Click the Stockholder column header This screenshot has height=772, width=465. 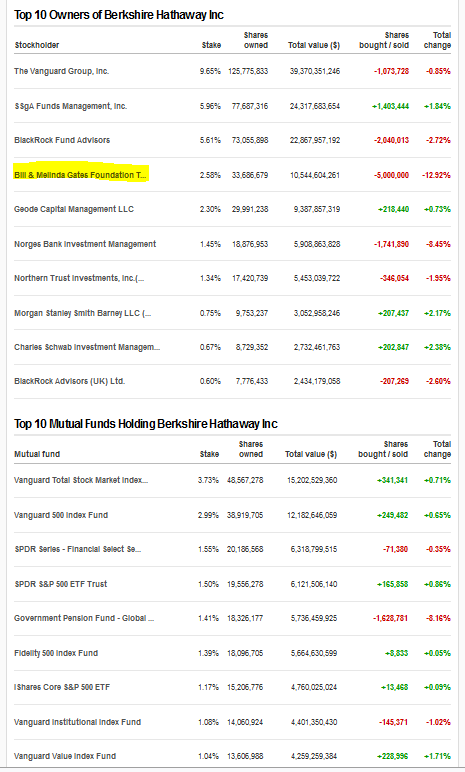tap(36, 45)
